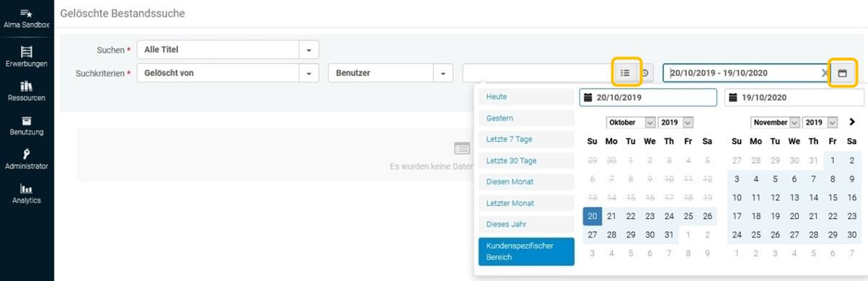Select Kundenspezifischer Bereich option
The width and height of the screenshot is (868, 281).
[x=526, y=251]
